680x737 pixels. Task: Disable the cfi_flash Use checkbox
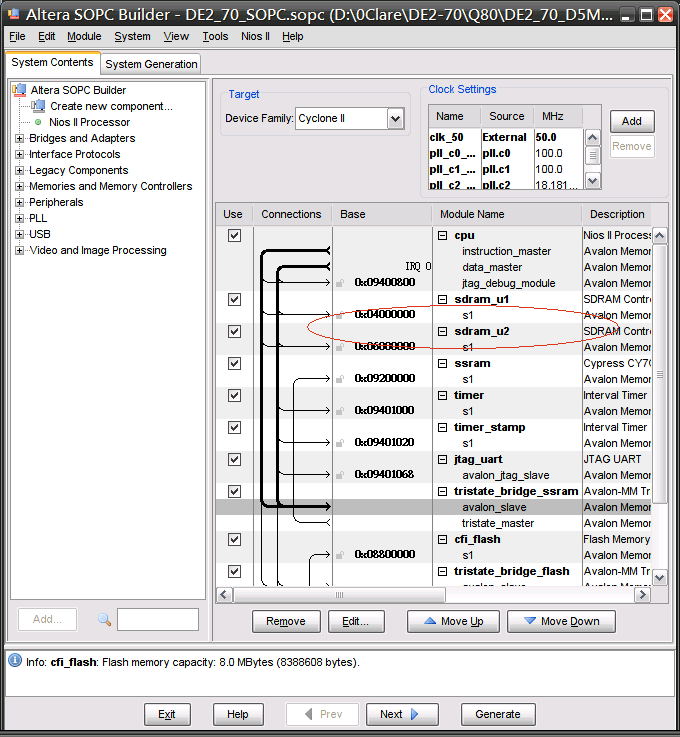click(234, 539)
